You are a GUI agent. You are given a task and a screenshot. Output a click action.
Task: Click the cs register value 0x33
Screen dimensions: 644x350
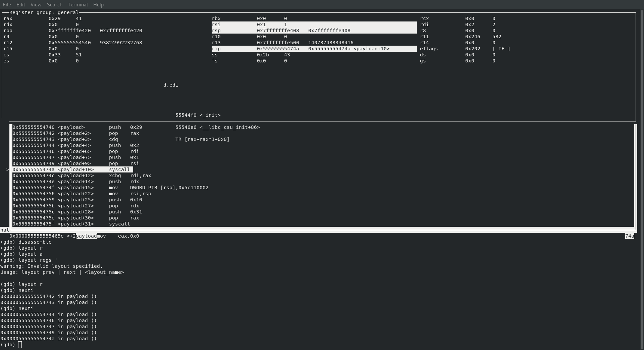[55, 55]
